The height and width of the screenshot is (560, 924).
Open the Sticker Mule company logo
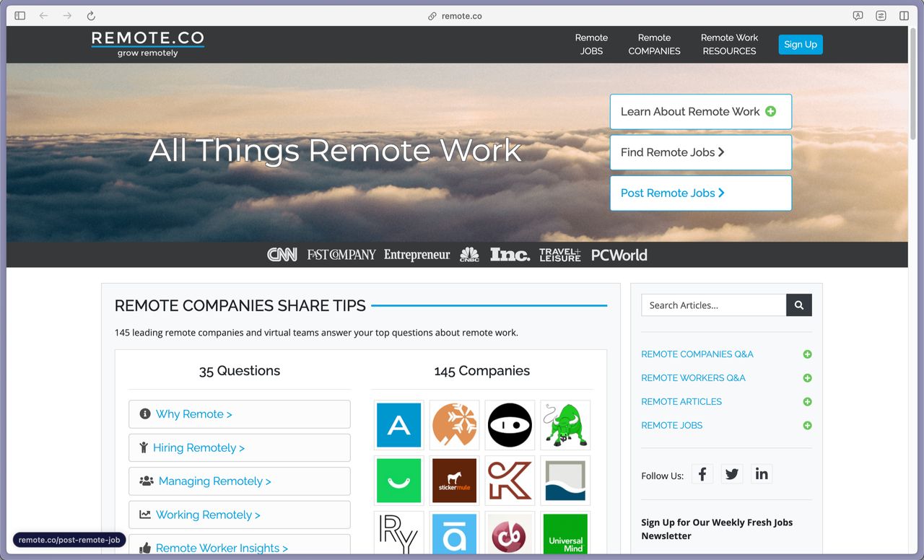point(454,481)
